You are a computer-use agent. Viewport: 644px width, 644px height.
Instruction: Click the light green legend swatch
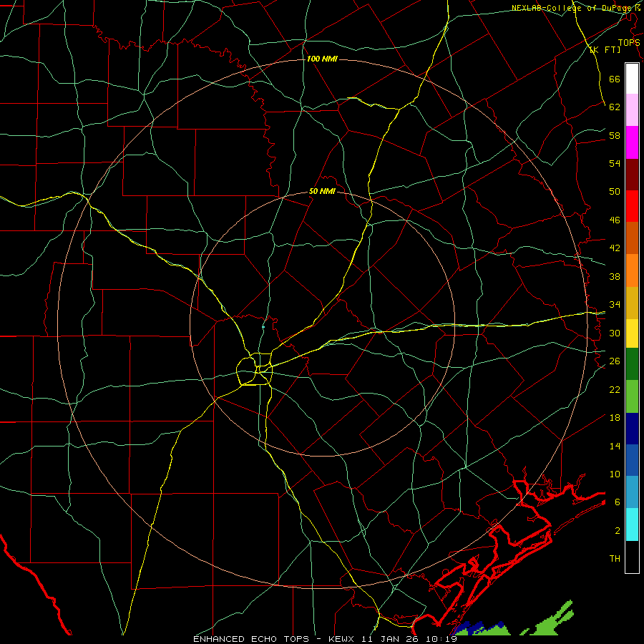click(x=632, y=396)
